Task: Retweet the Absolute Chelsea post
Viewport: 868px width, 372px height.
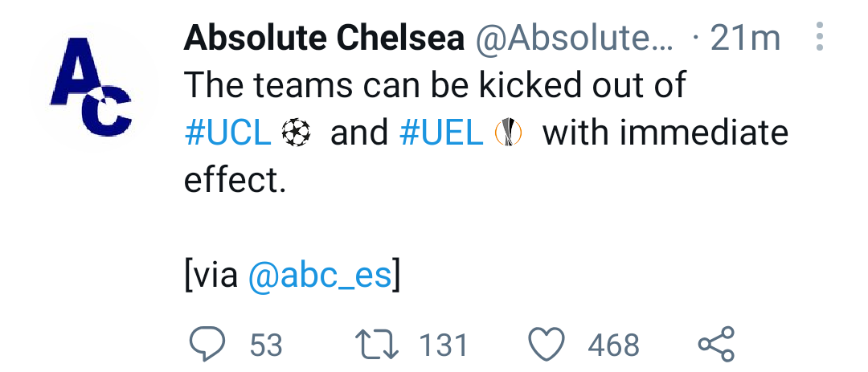Action: tap(378, 345)
